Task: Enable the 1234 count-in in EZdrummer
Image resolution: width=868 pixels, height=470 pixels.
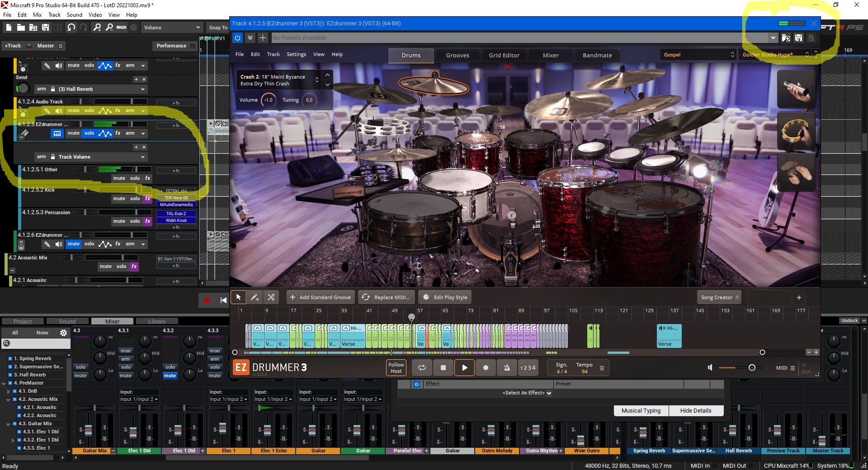Action: (528, 368)
